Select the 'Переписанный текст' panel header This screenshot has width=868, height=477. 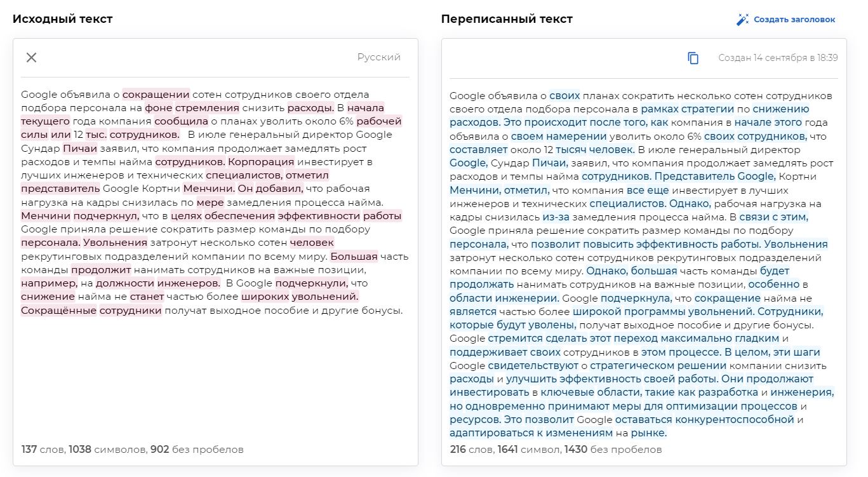click(508, 19)
